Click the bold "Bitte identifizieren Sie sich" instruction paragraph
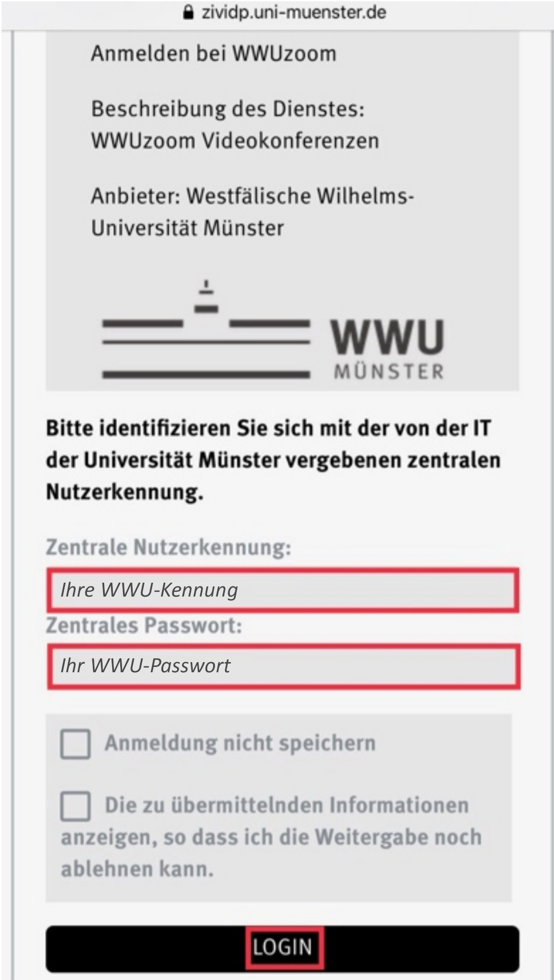 [273, 460]
